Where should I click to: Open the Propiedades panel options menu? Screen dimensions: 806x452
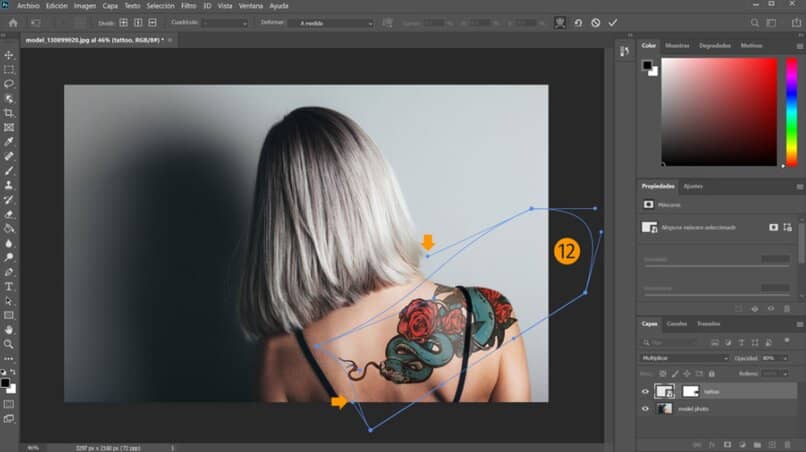799,187
